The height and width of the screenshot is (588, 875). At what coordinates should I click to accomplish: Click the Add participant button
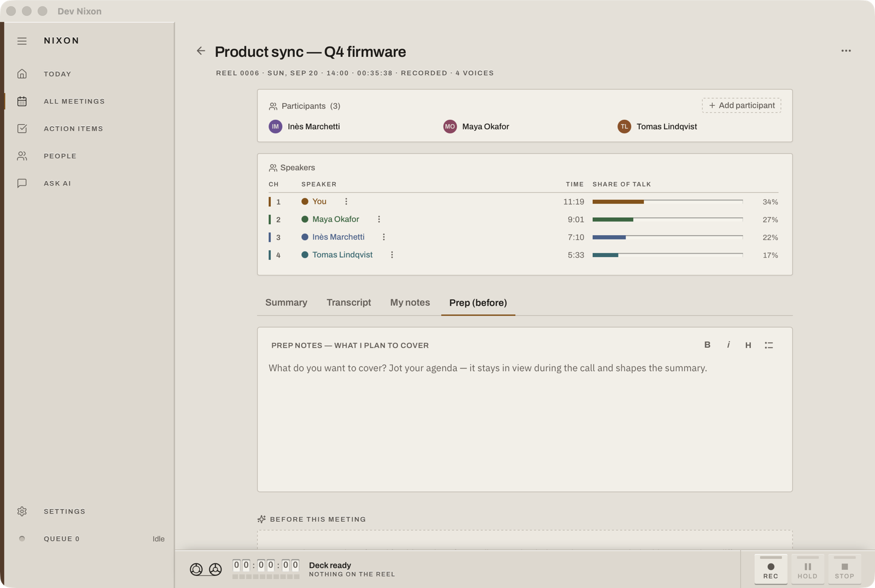coord(742,105)
